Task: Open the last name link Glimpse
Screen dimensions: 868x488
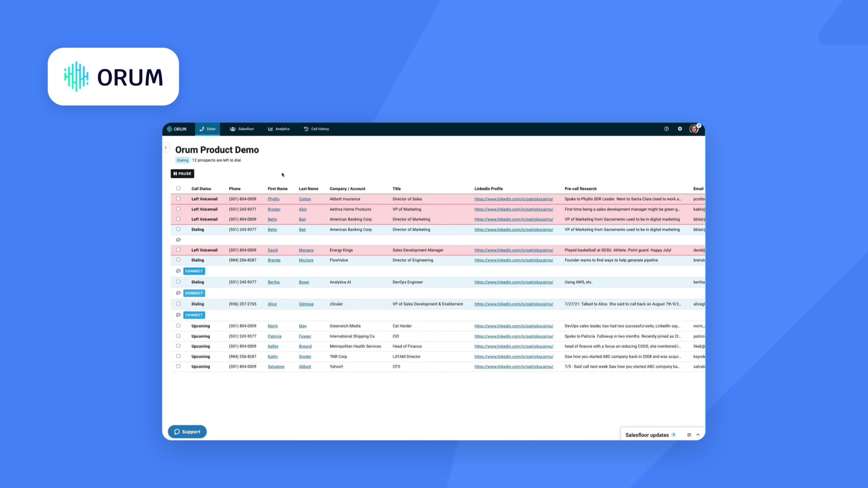Action: tap(306, 304)
